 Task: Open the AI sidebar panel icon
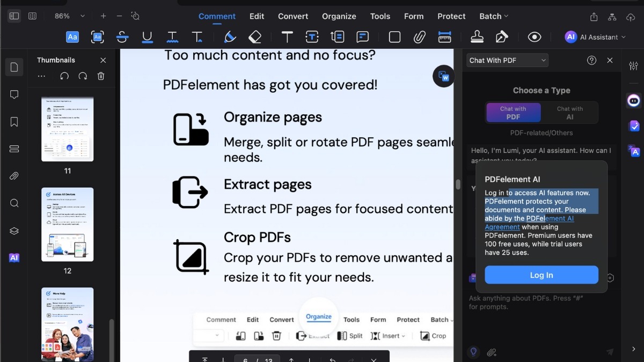[14, 258]
